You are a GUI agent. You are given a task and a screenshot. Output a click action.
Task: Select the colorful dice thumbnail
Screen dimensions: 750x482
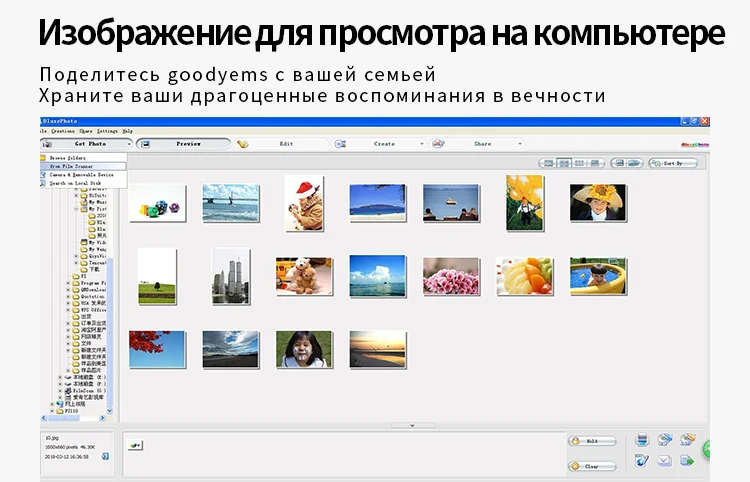tap(157, 204)
